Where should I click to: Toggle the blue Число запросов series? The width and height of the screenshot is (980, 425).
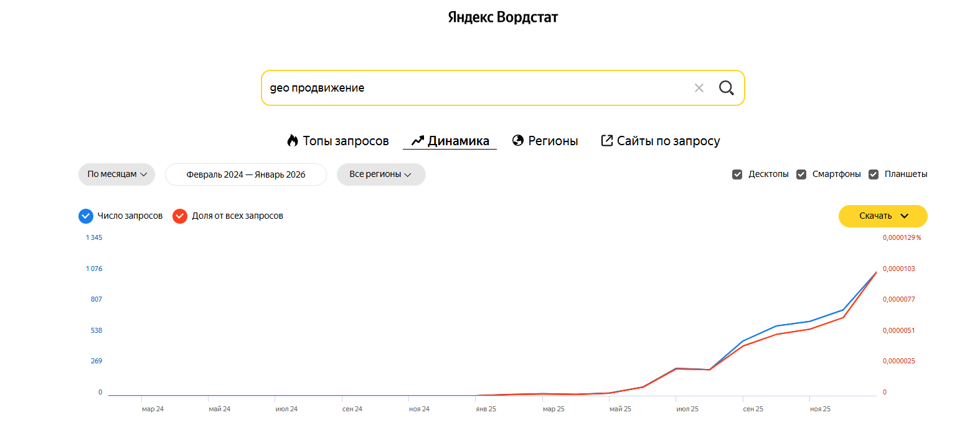pyautogui.click(x=86, y=216)
